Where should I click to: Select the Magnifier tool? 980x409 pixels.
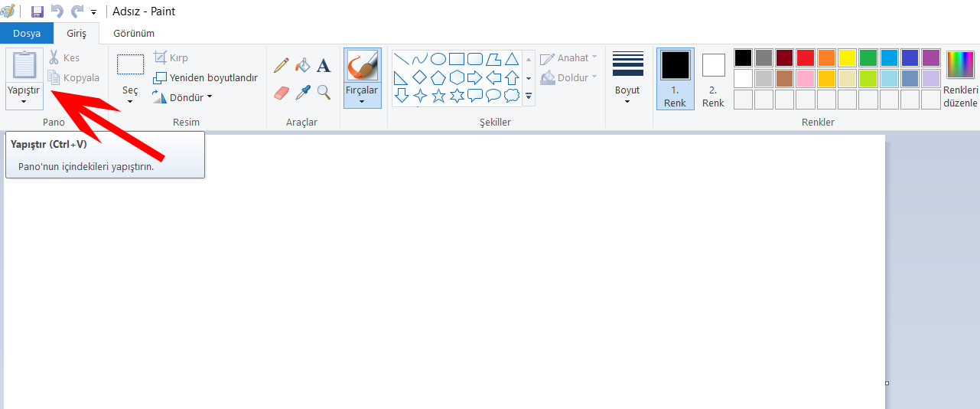click(x=324, y=93)
